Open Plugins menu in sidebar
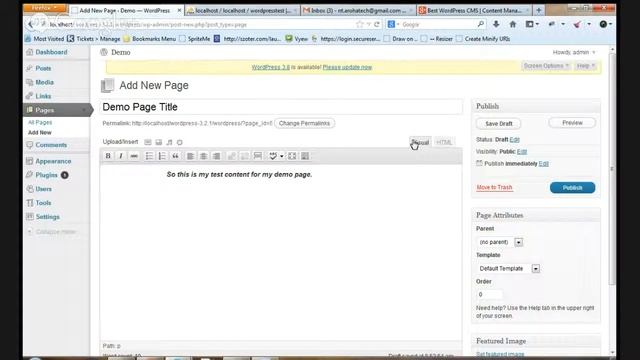 tap(47, 175)
